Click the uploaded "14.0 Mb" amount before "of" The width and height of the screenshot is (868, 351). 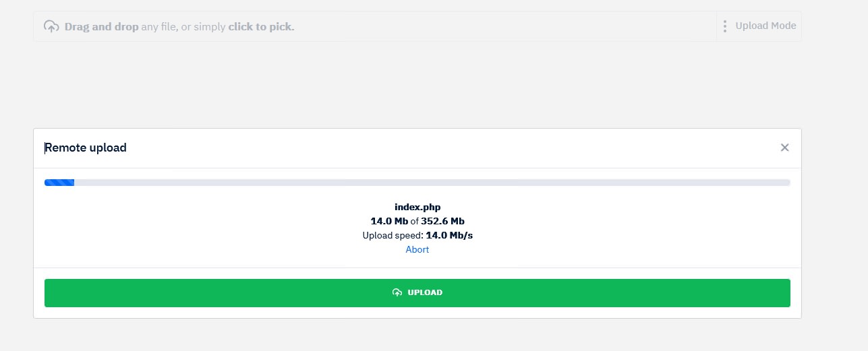click(389, 221)
